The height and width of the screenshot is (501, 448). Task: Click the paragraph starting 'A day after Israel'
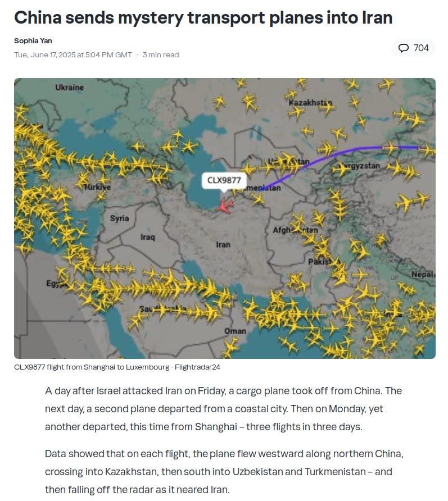223,409
